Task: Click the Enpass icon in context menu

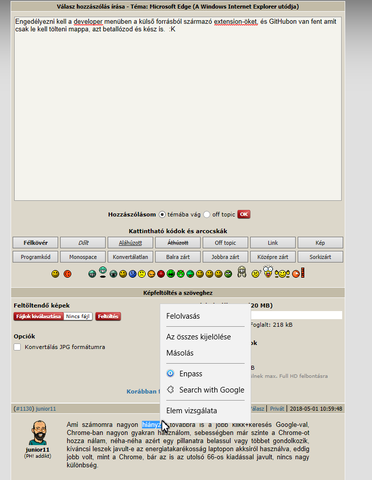Action: click(x=170, y=373)
